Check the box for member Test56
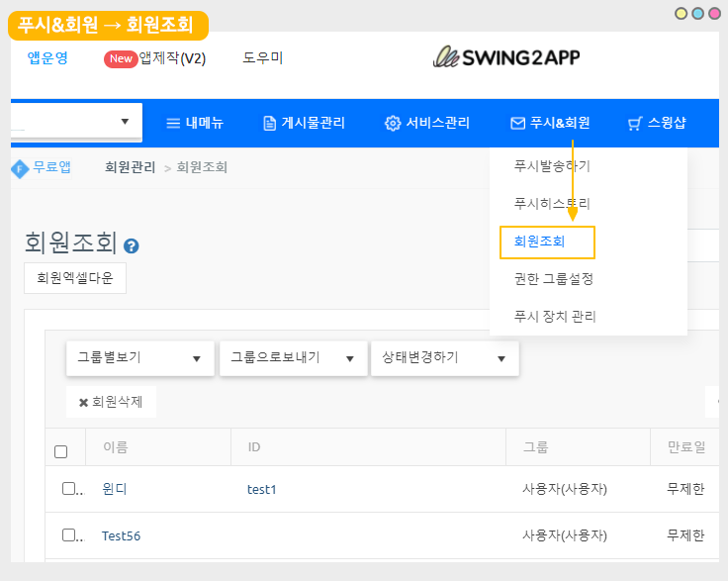Image resolution: width=728 pixels, height=581 pixels. click(68, 534)
